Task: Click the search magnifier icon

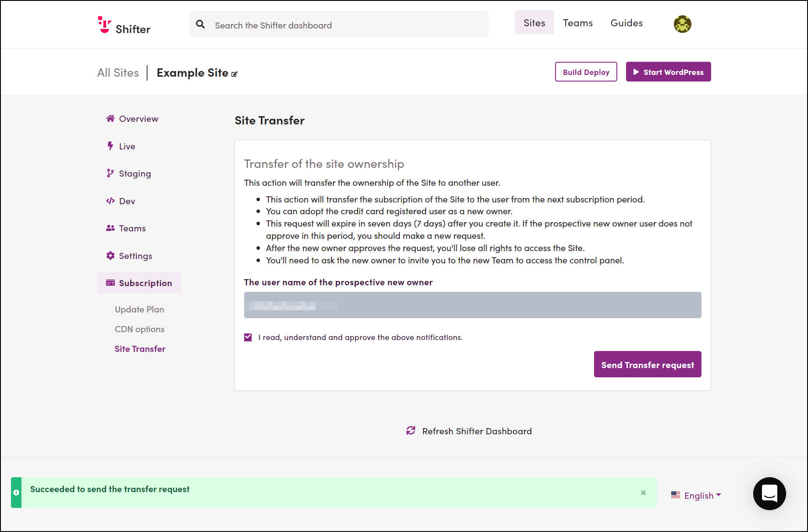Action: (x=200, y=24)
